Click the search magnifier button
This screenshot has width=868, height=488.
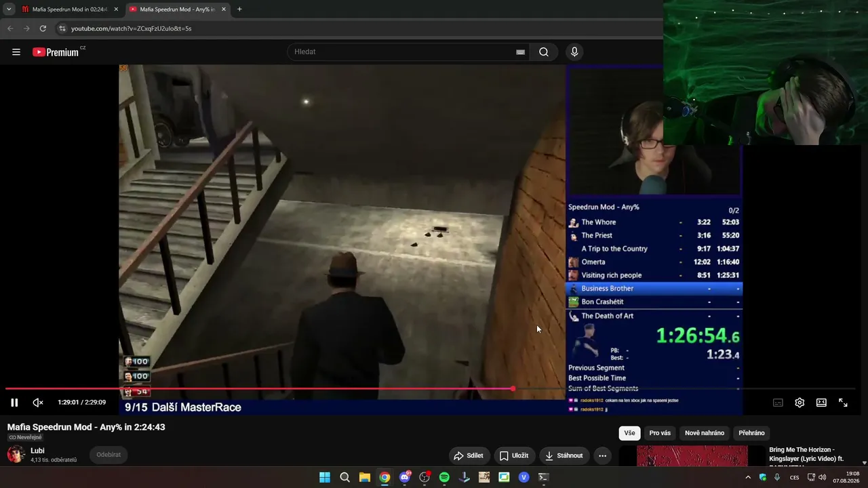(544, 52)
